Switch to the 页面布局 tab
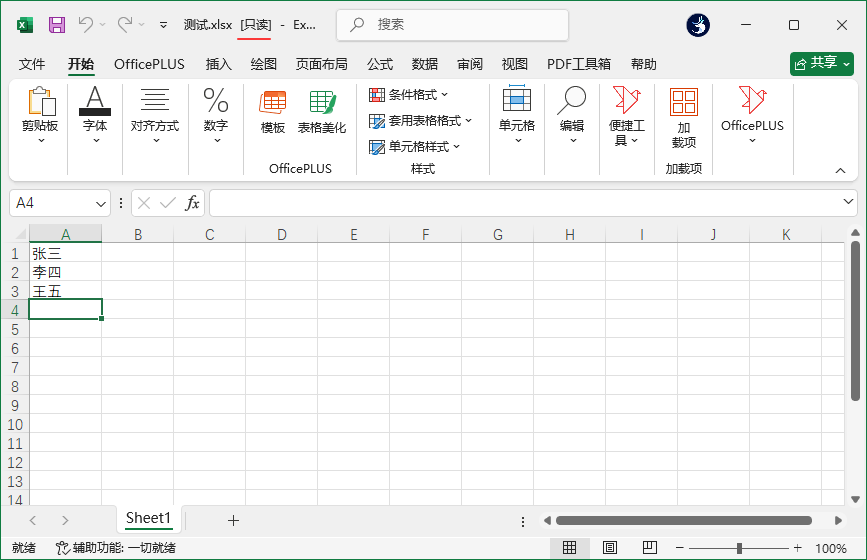Screen dimensions: 867x560 tap(321, 64)
